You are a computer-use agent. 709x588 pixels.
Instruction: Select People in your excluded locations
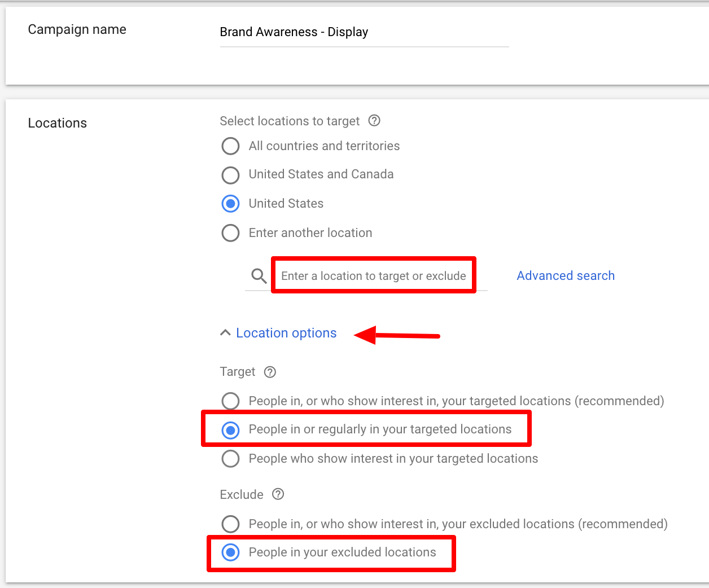point(230,552)
